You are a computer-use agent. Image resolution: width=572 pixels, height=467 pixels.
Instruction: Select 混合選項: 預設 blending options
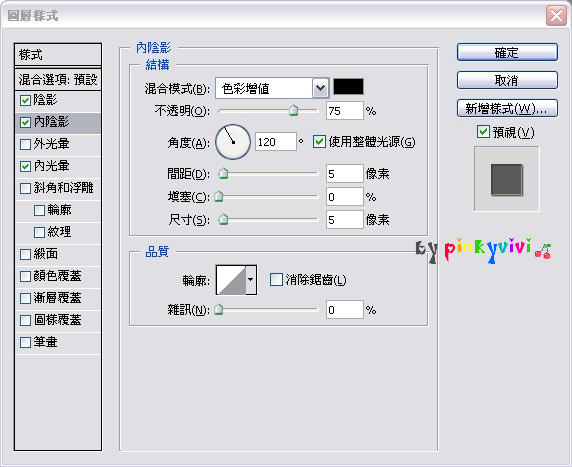click(x=58, y=79)
